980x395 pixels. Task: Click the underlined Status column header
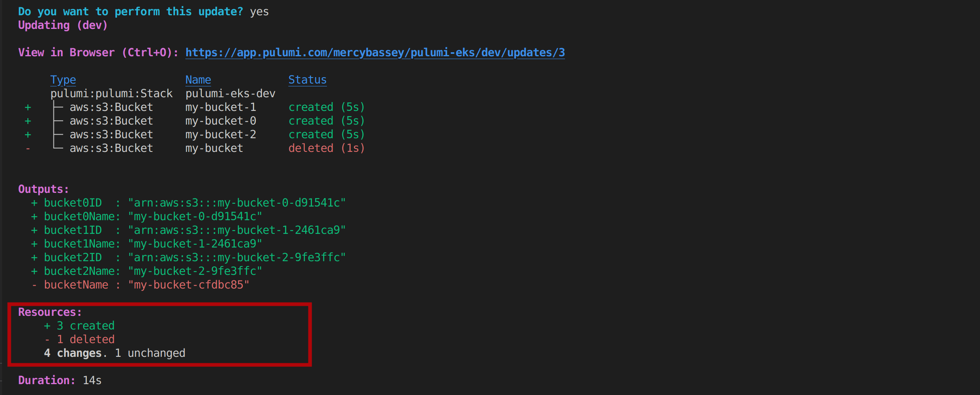[307, 80]
